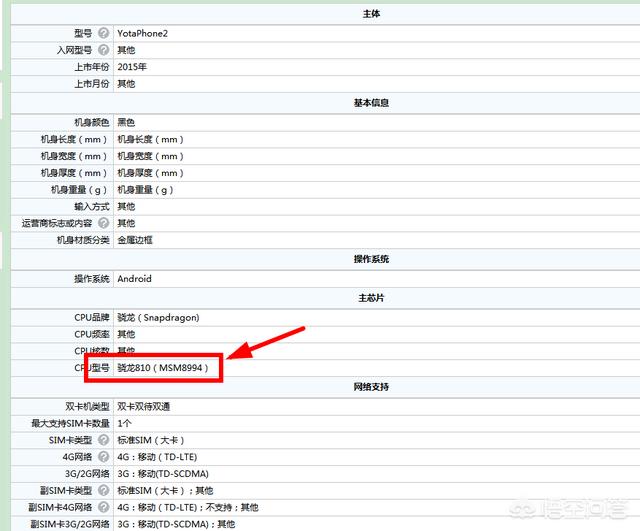Click the help icon beside SIM卡类型
This screenshot has height=531, width=640.
[x=104, y=440]
